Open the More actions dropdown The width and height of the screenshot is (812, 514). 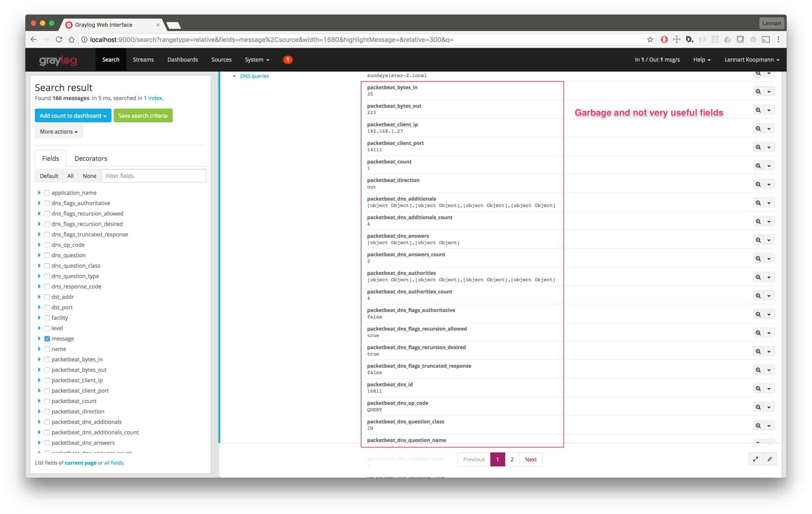pyautogui.click(x=59, y=132)
